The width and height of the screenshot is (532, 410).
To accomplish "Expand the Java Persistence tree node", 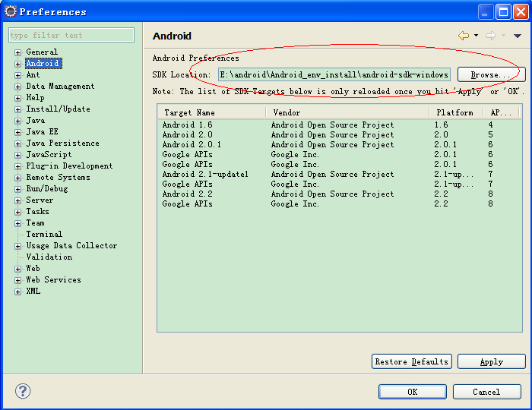I will tap(18, 143).
